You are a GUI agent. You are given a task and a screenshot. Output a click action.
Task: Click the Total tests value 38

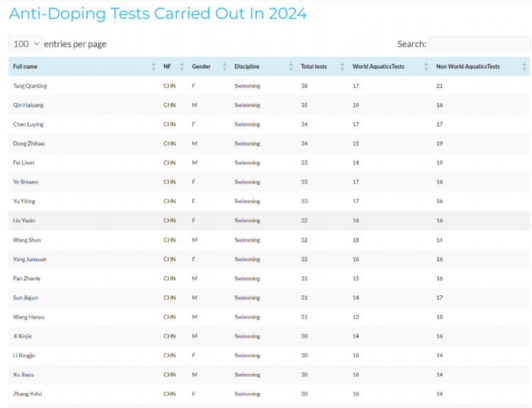tap(304, 86)
